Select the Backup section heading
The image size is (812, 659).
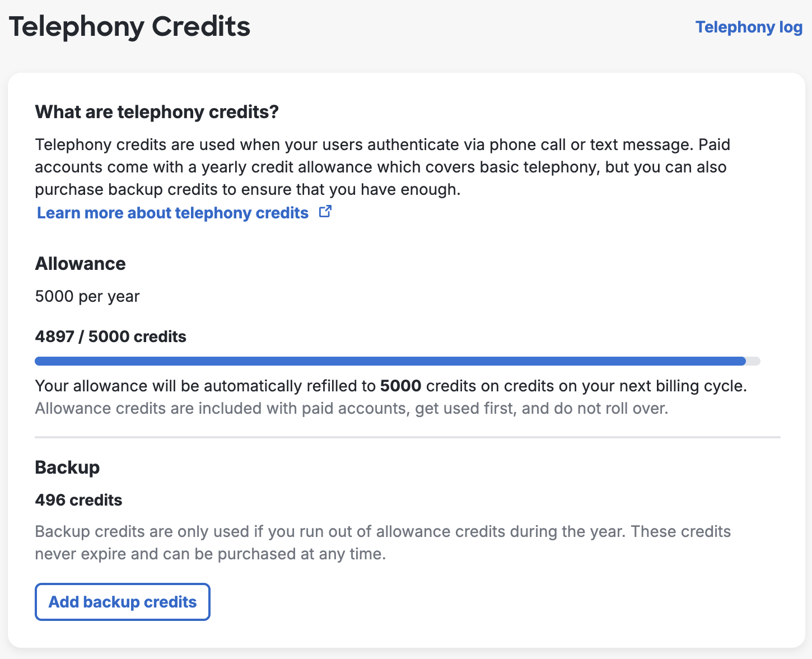[x=67, y=467]
